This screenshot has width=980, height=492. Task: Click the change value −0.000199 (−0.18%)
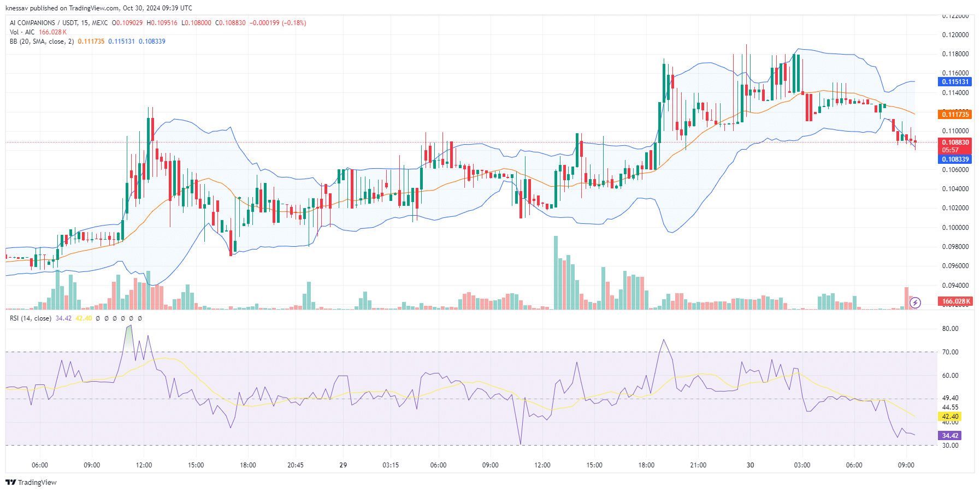point(278,23)
